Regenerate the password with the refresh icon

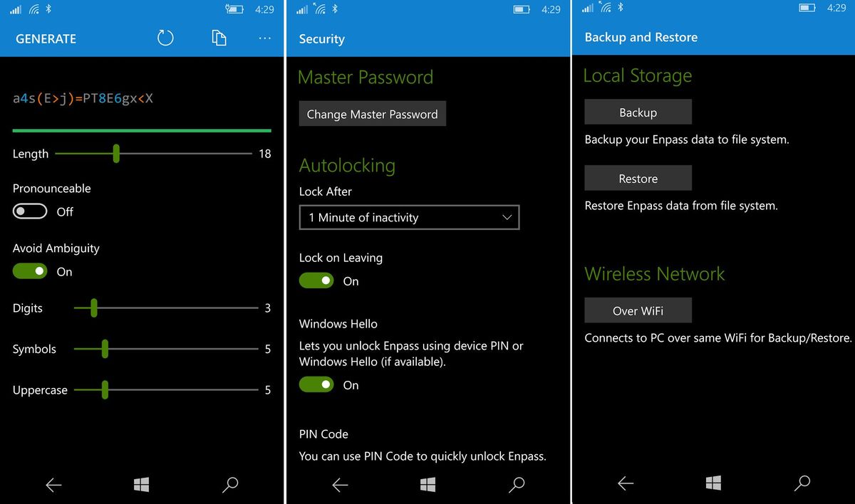point(165,37)
